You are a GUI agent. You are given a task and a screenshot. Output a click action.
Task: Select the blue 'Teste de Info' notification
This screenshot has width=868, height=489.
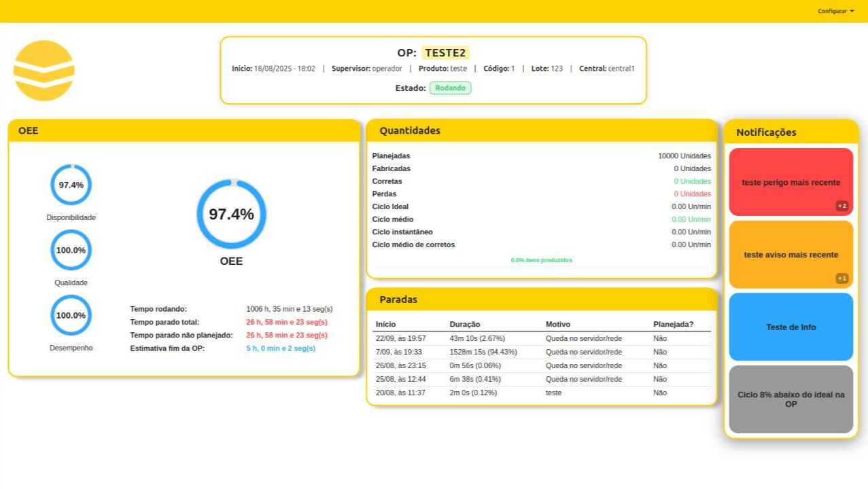(x=790, y=327)
